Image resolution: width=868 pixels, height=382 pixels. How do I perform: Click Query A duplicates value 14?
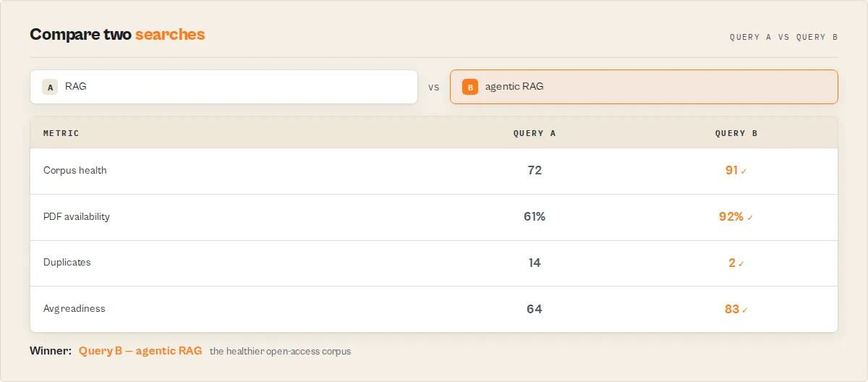click(535, 263)
